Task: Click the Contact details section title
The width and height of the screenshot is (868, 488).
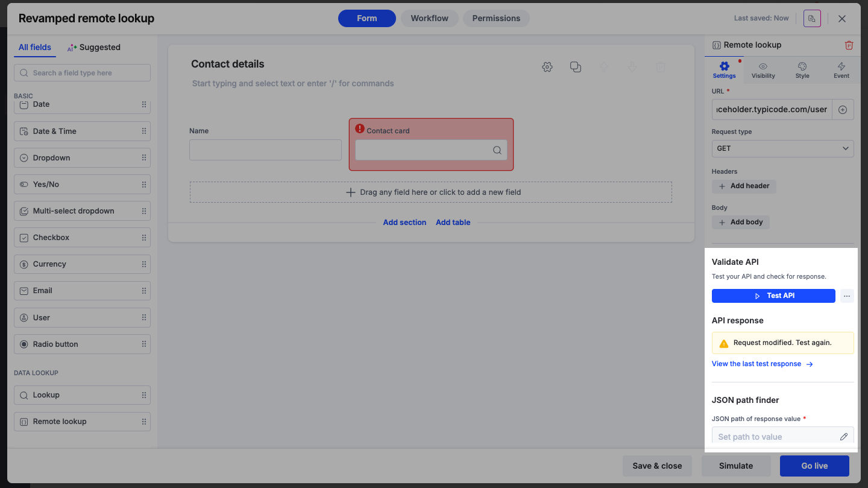Action: tap(228, 64)
